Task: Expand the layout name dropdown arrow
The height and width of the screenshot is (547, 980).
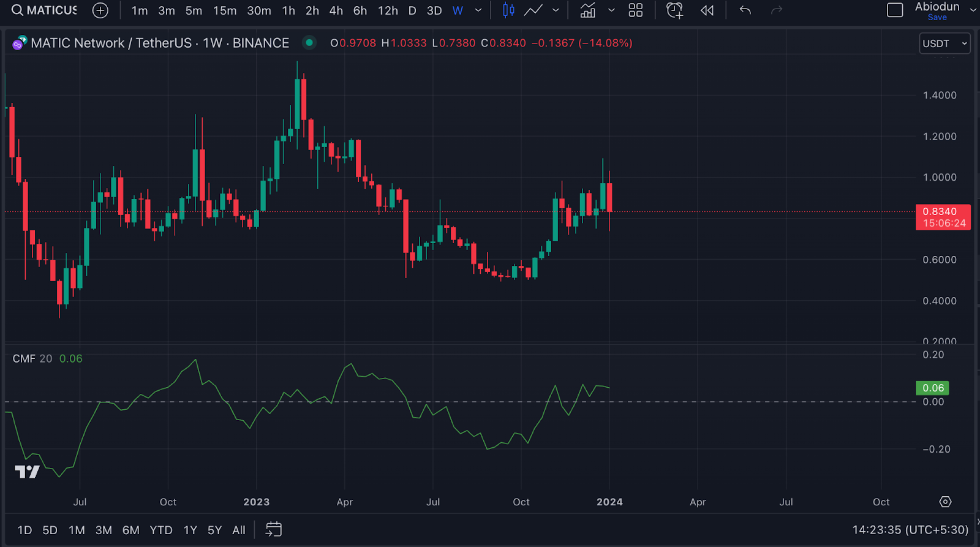Action: (972, 10)
